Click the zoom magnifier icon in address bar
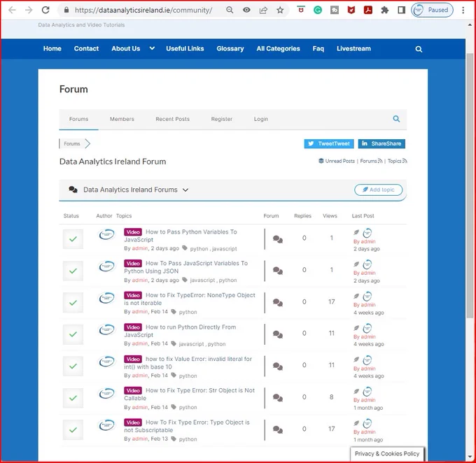476x463 pixels. (x=230, y=10)
